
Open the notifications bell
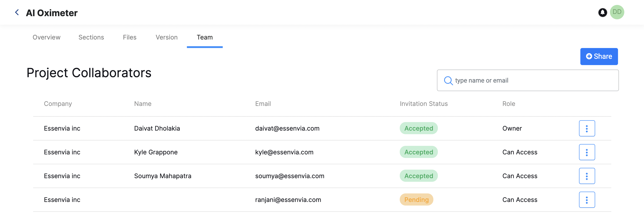(603, 13)
